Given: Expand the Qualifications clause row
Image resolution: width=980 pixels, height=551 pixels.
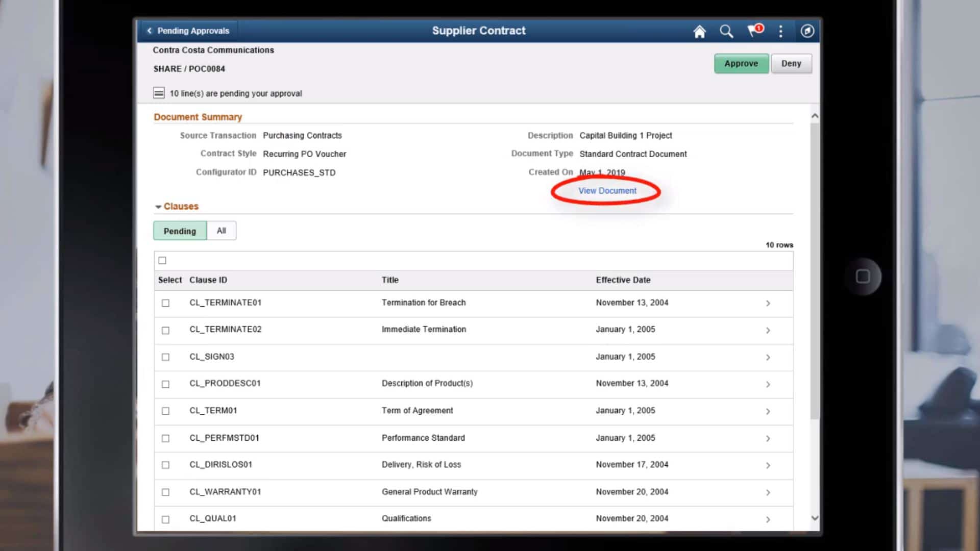Looking at the screenshot, I should tap(768, 519).
